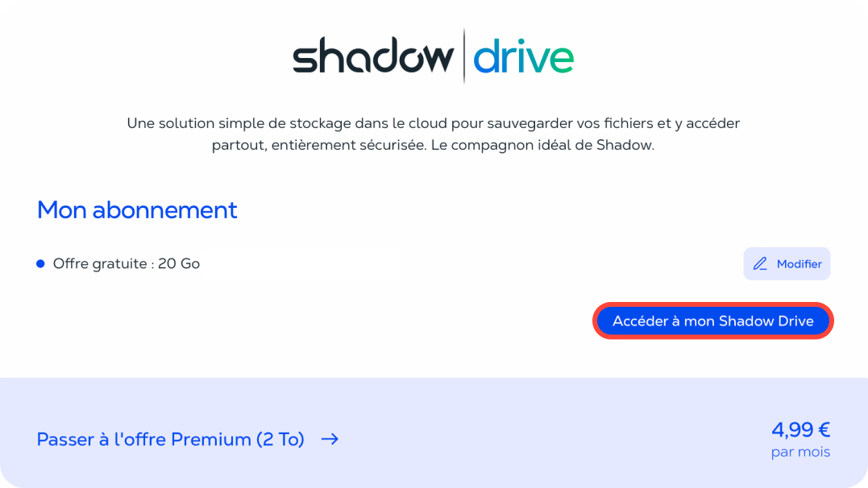
Task: Select the 'Offre gratuite : 20 Go' text
Action: (x=126, y=263)
